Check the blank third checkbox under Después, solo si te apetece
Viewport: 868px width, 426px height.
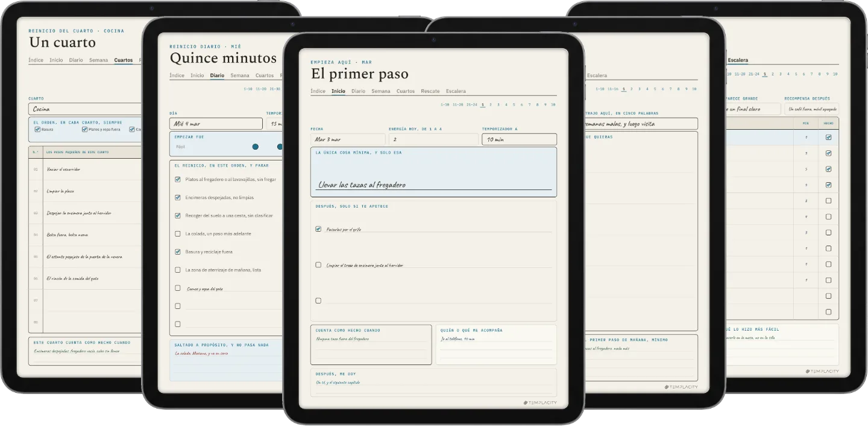pos(318,300)
